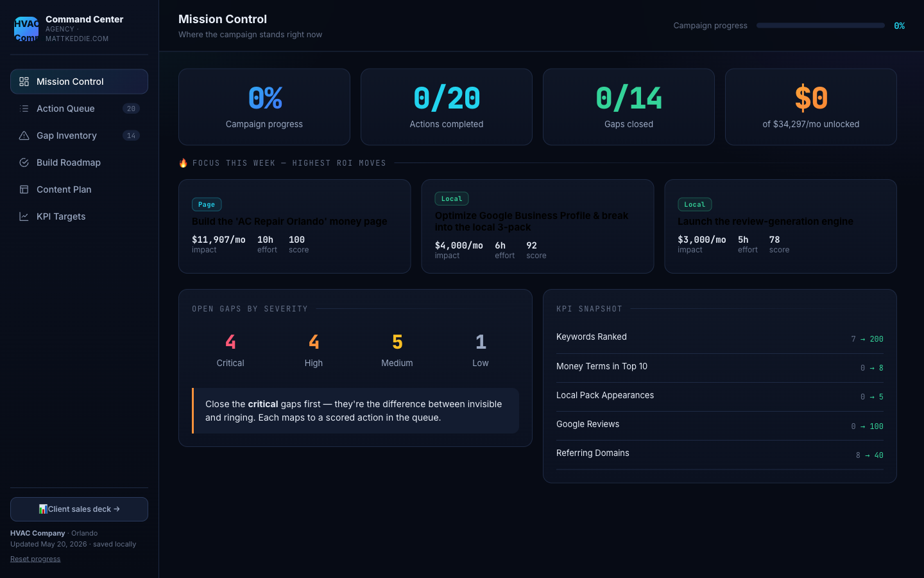Screen dimensions: 924x578
Task: Click the 92 score on Google Business card
Action: (x=531, y=245)
